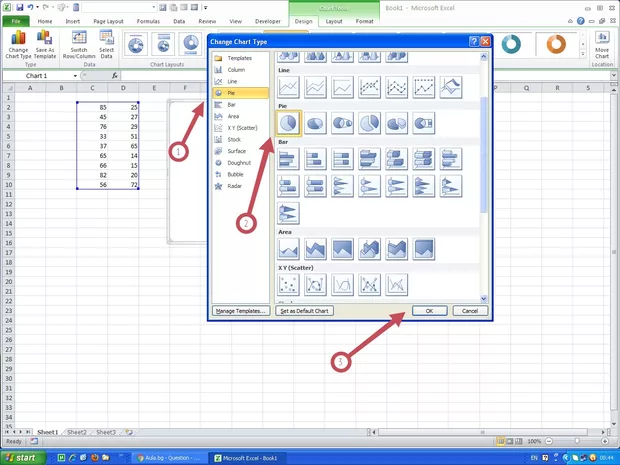Select Scatter with Smooth Lines and Markers
This screenshot has width=620, height=465.
pos(315,285)
